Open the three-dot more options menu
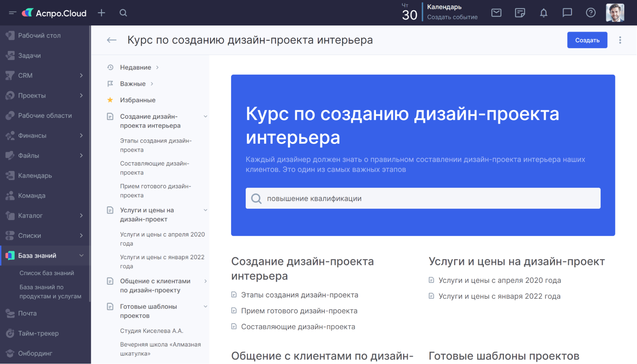This screenshot has height=364, width=637. 620,40
